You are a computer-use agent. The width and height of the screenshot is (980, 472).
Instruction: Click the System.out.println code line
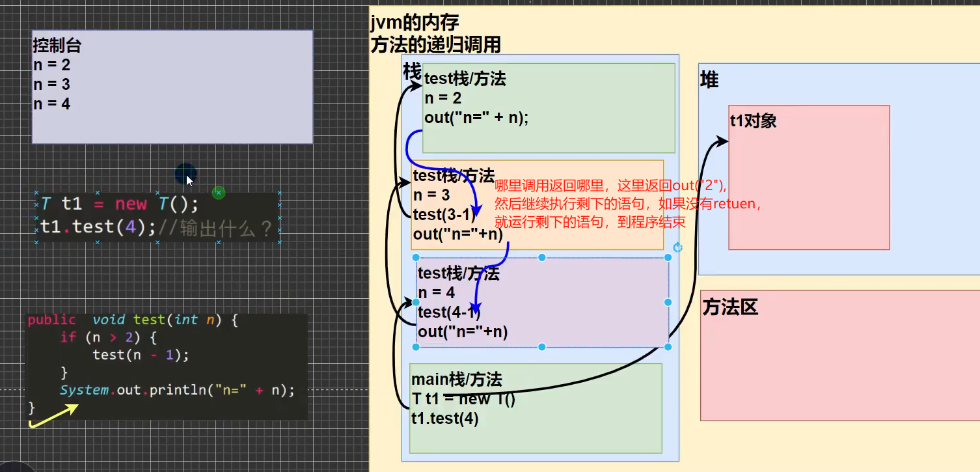pos(177,390)
